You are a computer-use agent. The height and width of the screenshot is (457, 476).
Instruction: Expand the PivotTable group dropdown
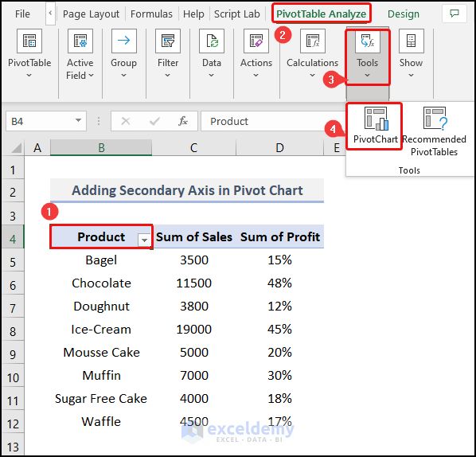click(x=29, y=75)
